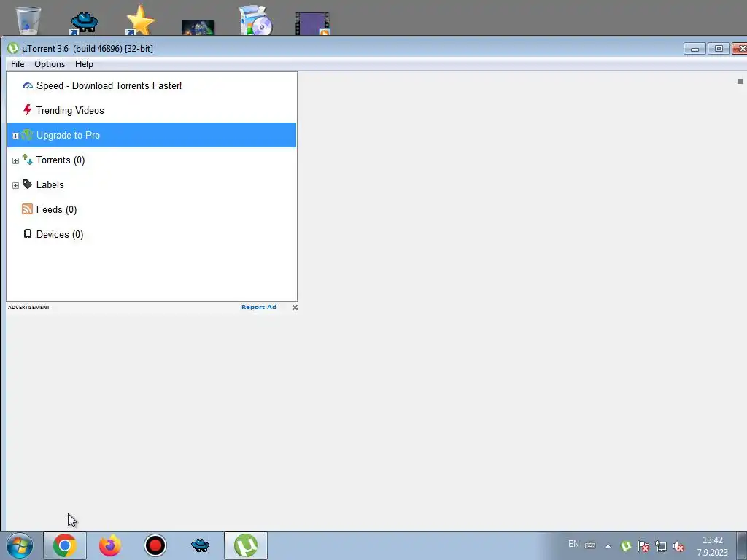This screenshot has height=560, width=747.
Task: Click the Speed speedometer icon in sidebar
Action: (28, 86)
